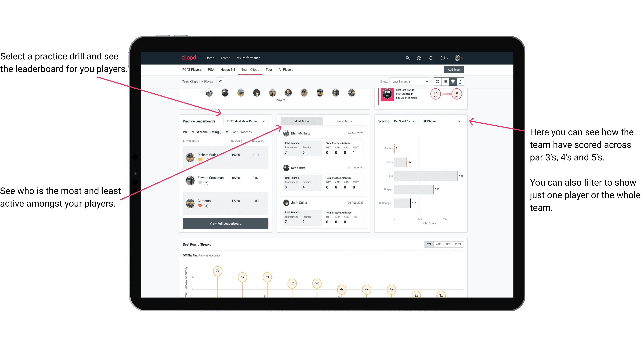Toggle to Least Active player view
This screenshot has width=644, height=346.
pos(345,121)
